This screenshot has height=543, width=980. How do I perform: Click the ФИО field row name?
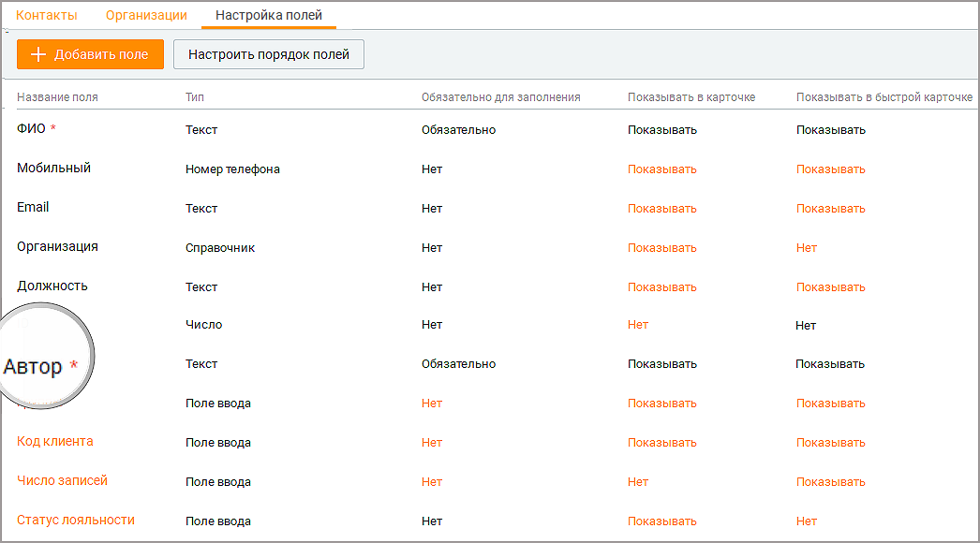[31, 128]
